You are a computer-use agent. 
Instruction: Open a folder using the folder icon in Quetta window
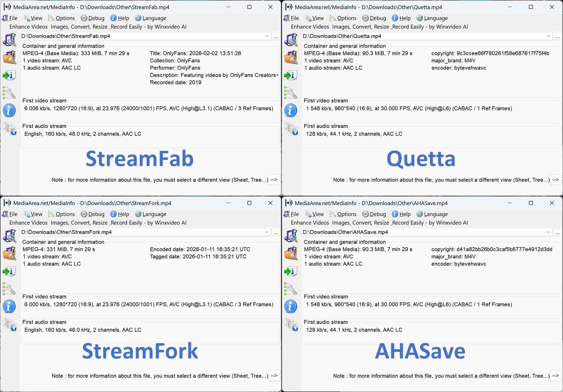291,57
